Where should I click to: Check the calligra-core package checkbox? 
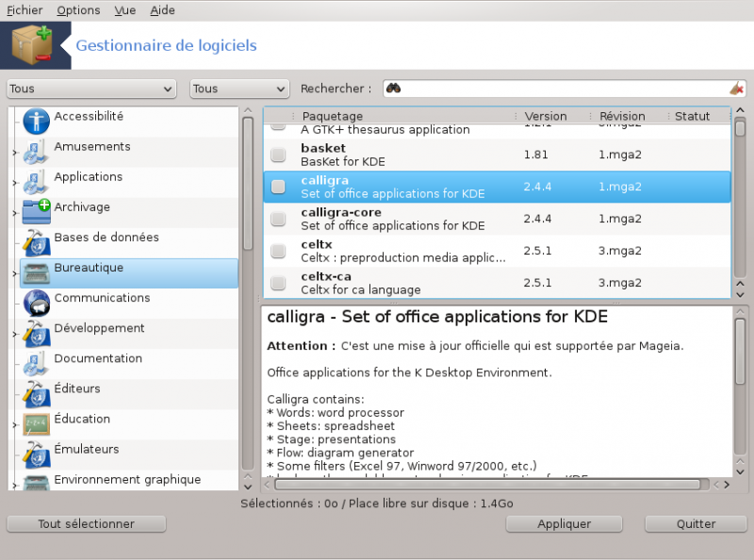(278, 219)
